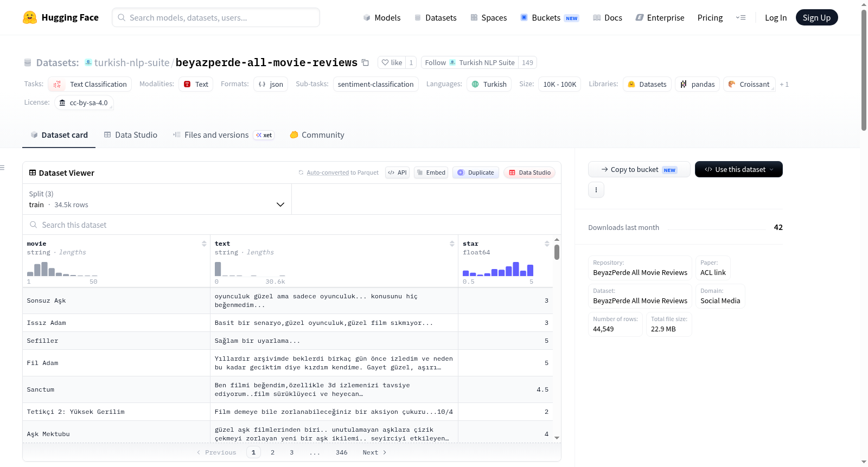
Task: Open the additional navigation menu icon
Action: [x=741, y=17]
